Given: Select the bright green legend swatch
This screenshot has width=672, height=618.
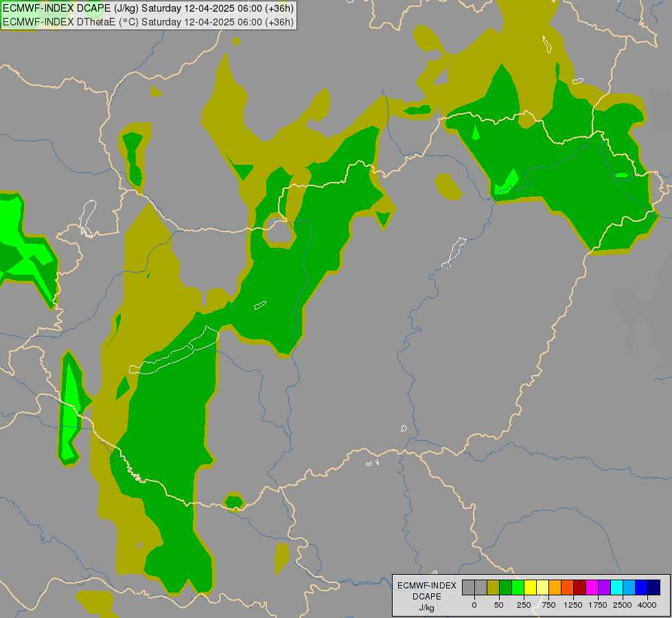Looking at the screenshot, I should [x=518, y=587].
